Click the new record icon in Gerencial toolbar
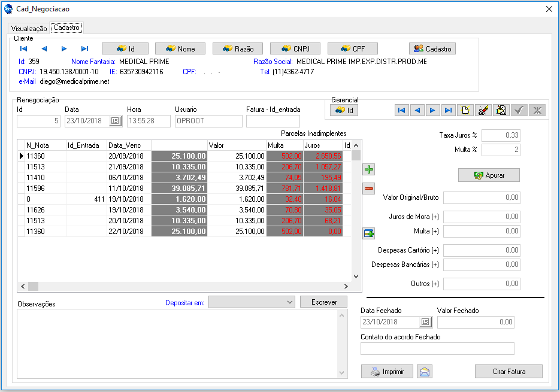Screen dimensions: 560x392 click(x=465, y=110)
